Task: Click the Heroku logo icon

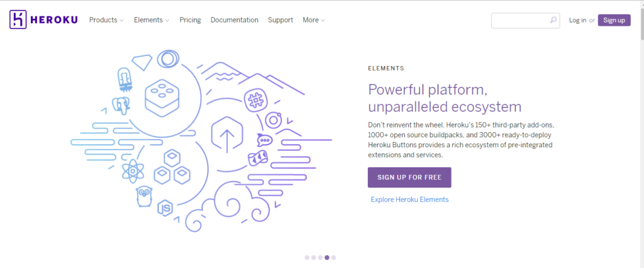Action: (18, 20)
